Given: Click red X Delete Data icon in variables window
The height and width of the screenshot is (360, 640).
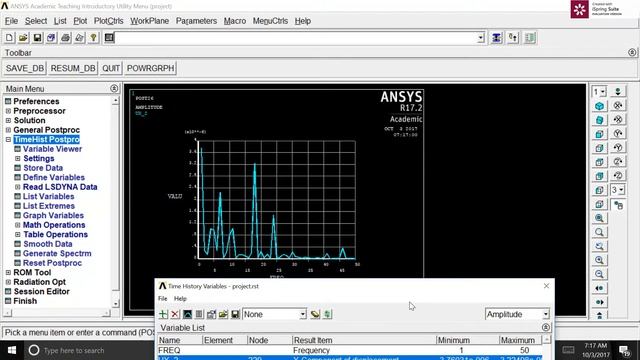Looking at the screenshot, I should coord(175,314).
